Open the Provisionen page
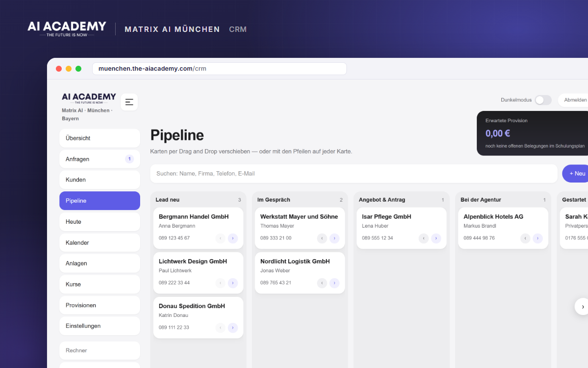 pyautogui.click(x=99, y=305)
